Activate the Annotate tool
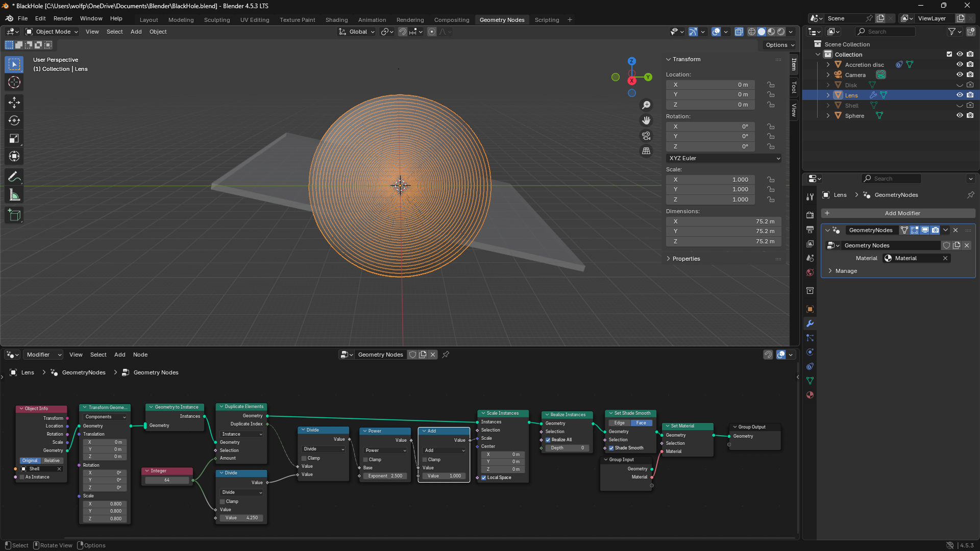Viewport: 980px width, 551px height. pyautogui.click(x=14, y=177)
